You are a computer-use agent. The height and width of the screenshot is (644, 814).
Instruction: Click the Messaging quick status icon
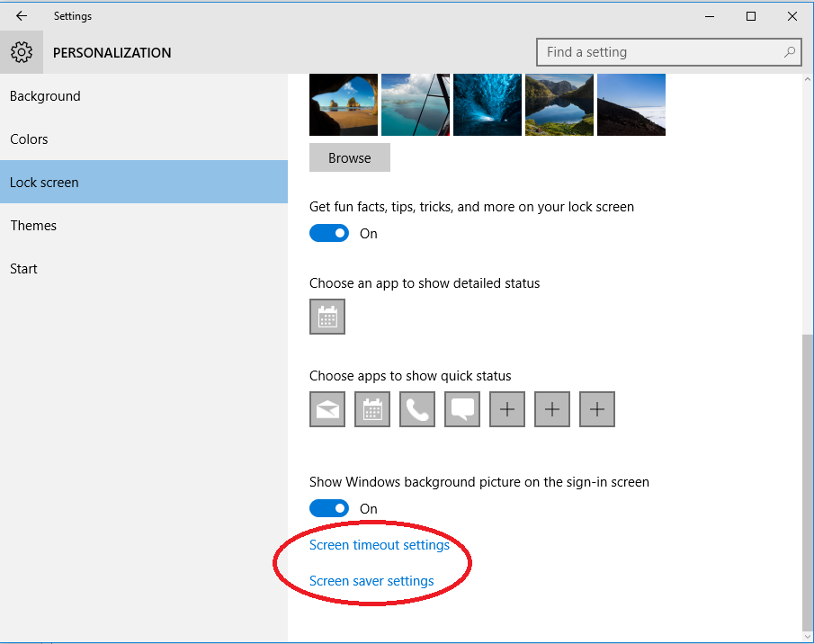coord(462,409)
